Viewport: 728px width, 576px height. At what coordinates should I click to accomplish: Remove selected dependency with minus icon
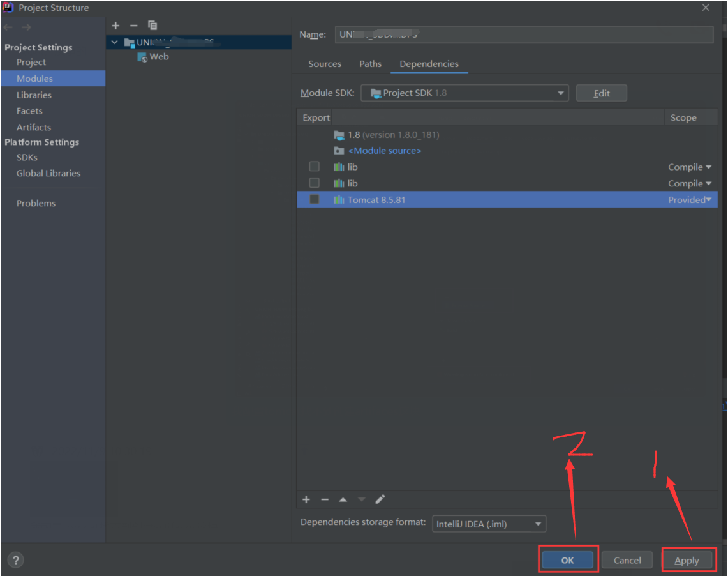325,499
